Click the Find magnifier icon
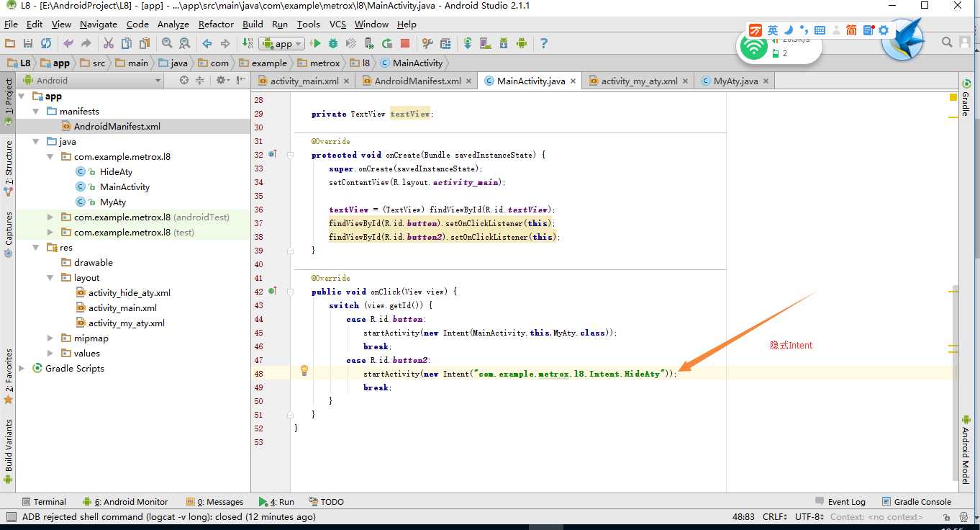The height and width of the screenshot is (530, 980). (x=167, y=43)
